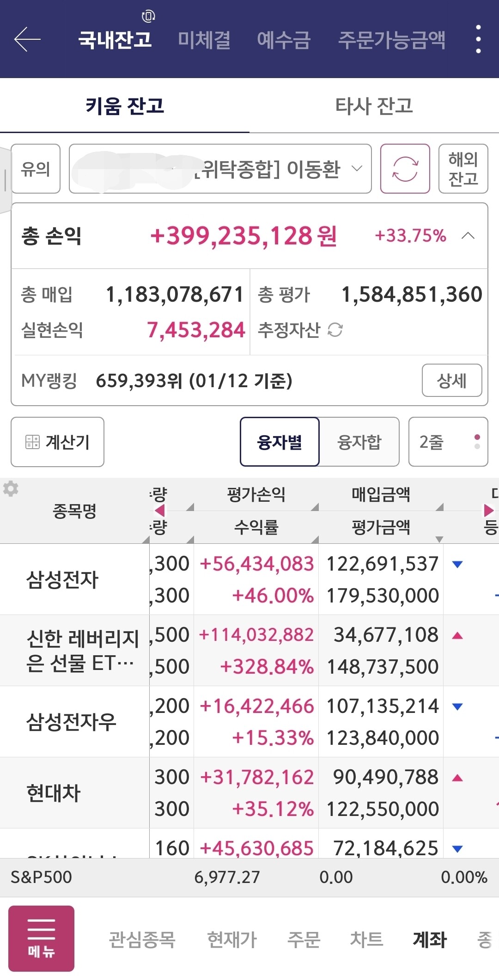Open table column settings gear icon
This screenshot has height=980, width=499.
pos(11,488)
